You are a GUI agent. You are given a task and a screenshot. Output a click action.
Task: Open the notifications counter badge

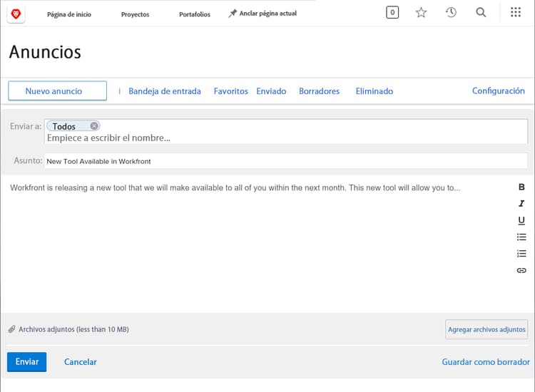(x=392, y=13)
